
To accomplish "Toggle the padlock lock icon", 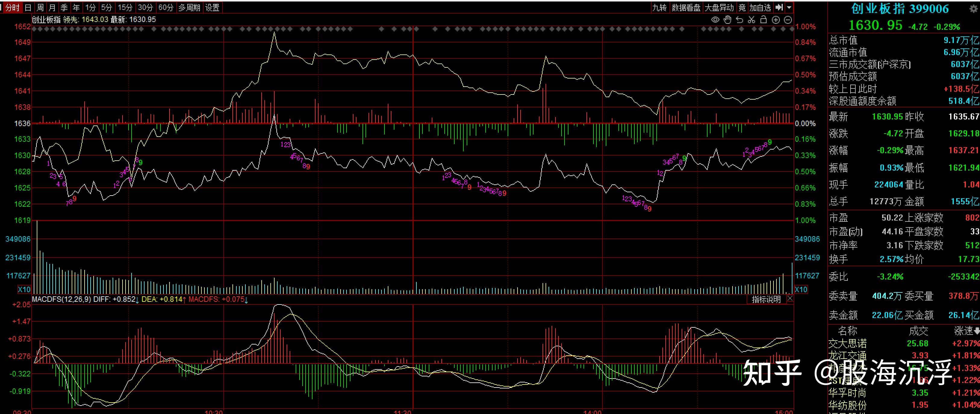I will tap(764, 20).
